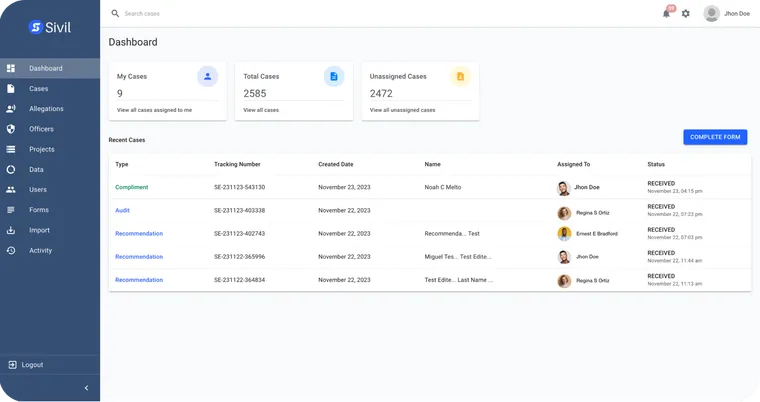Click the Jhon Doe username in header
The height and width of the screenshot is (402, 760).
[737, 14]
